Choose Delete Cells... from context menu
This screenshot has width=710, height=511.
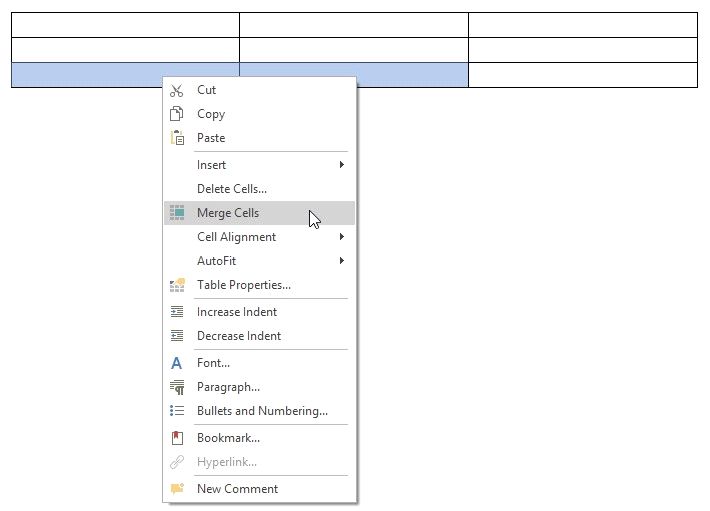(x=232, y=189)
